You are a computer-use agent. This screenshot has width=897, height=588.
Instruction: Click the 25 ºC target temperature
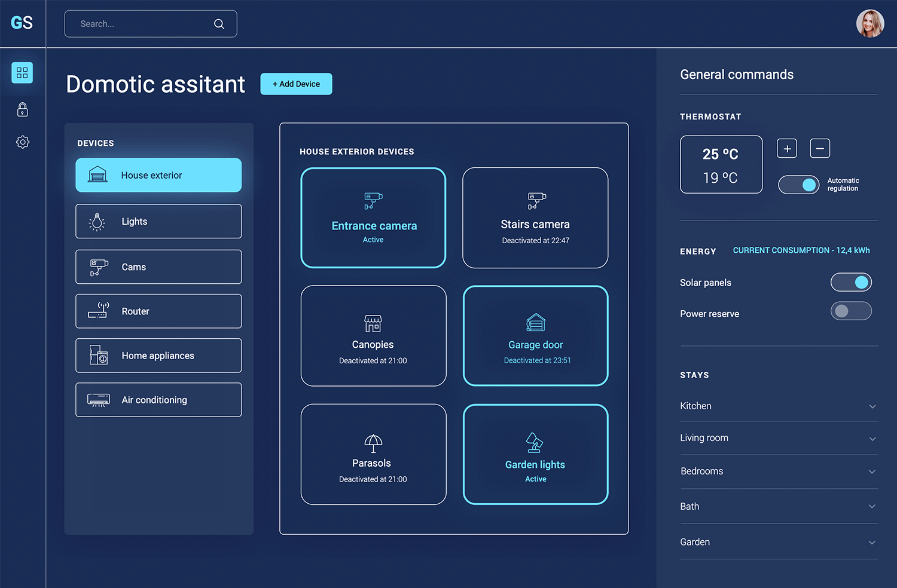(x=721, y=154)
